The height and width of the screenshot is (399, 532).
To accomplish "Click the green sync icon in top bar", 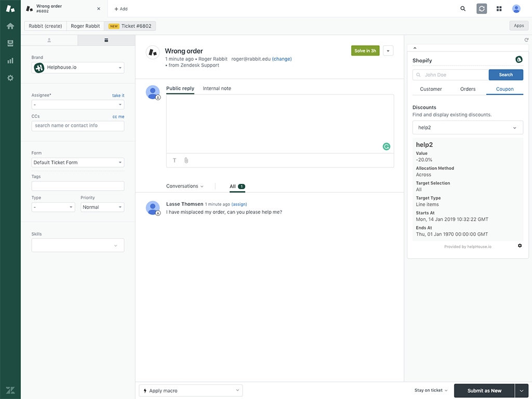I will (481, 8).
